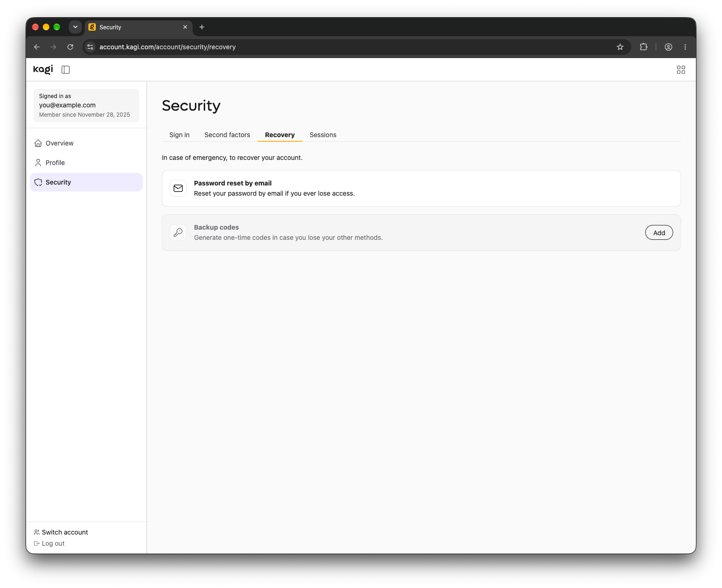Viewport: 722px width, 588px height.
Task: Open the Chrome profile icon
Action: click(668, 47)
